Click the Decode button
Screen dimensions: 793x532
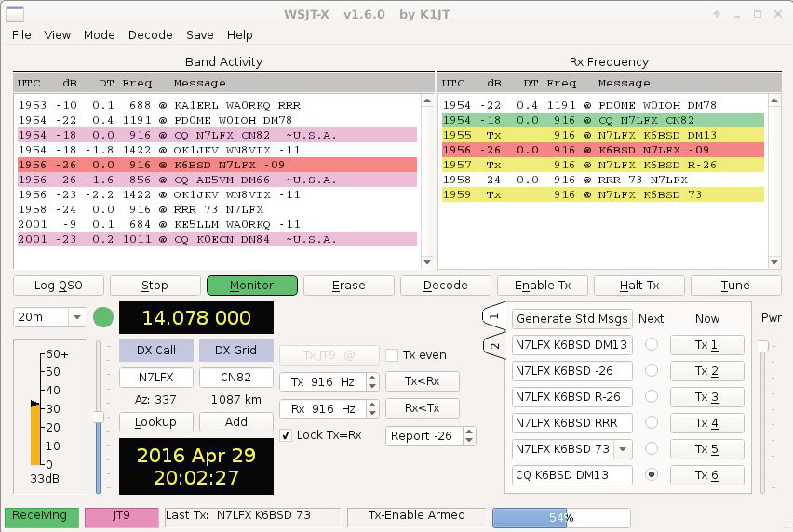point(446,286)
